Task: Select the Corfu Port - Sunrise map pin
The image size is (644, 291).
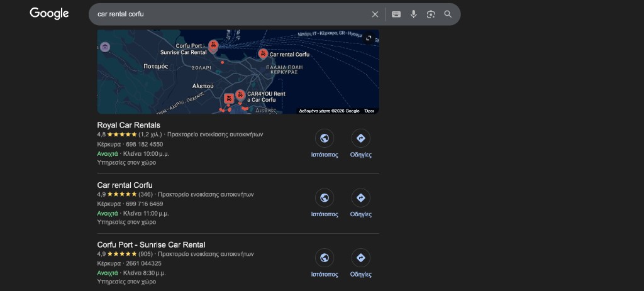Action: (x=213, y=45)
